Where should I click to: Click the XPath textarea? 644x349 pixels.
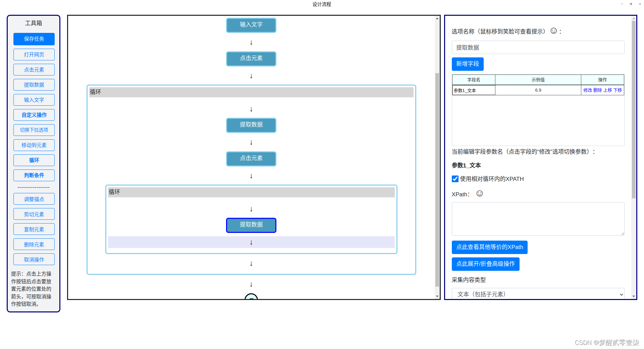click(x=538, y=219)
